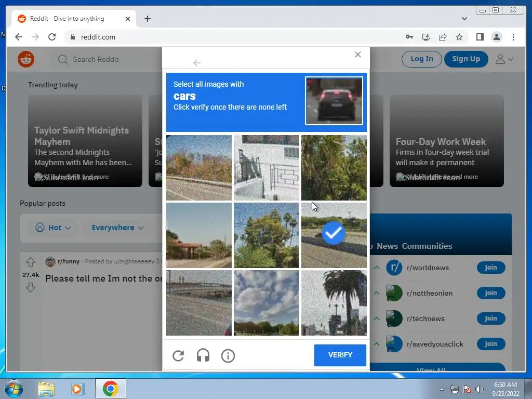Click the Reddit logo icon
Viewport: 532px width, 399px height.
click(x=26, y=59)
